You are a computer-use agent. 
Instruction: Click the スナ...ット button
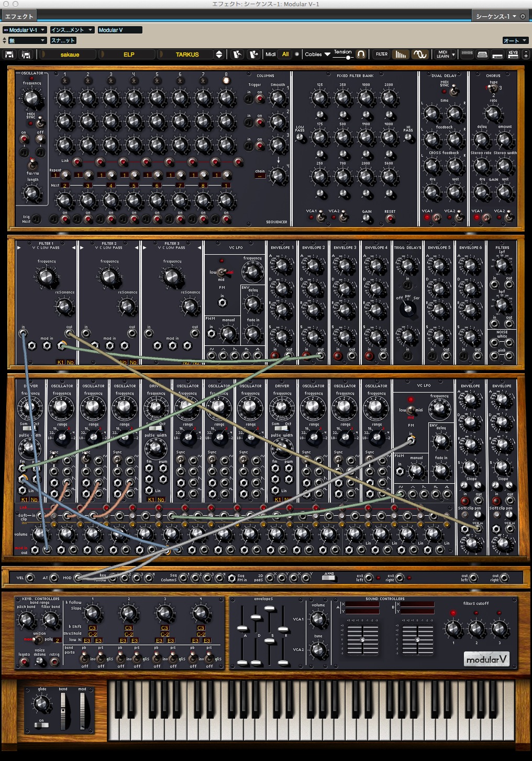click(63, 40)
